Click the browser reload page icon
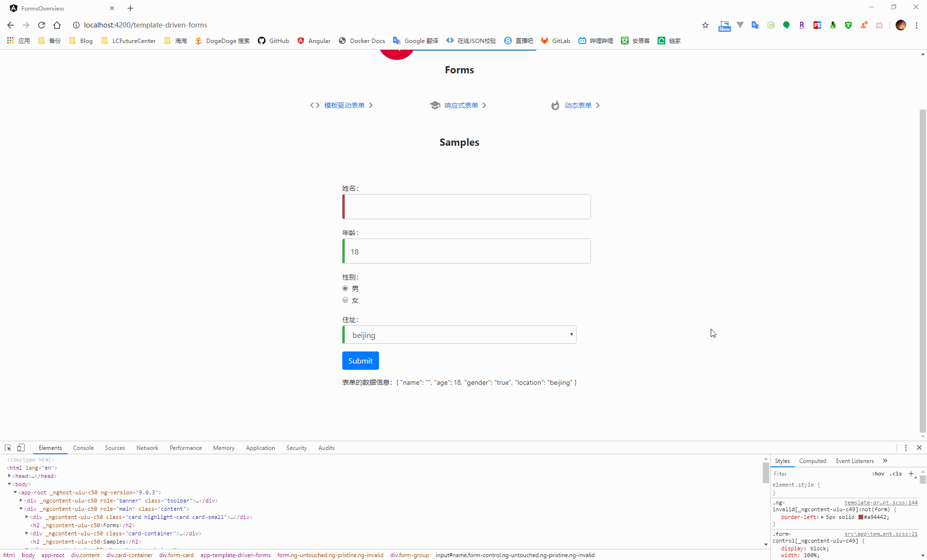The width and height of the screenshot is (927, 560). click(42, 25)
